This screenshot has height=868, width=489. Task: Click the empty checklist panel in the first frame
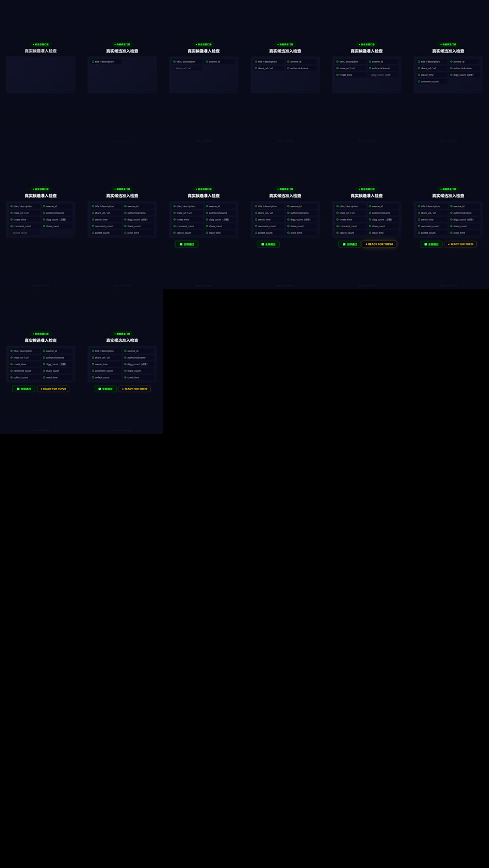tap(41, 75)
